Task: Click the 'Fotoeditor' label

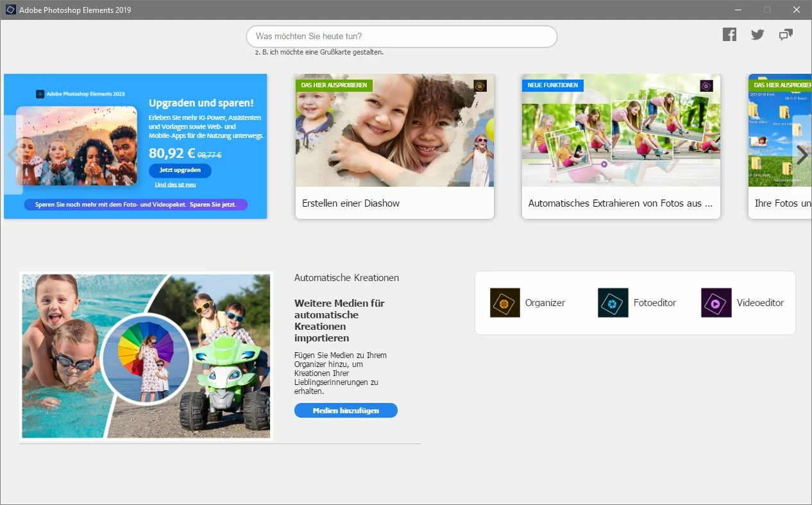Action: (655, 303)
